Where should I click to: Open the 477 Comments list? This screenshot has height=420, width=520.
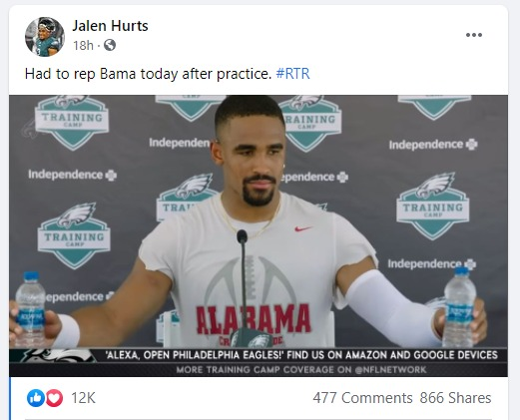point(362,398)
